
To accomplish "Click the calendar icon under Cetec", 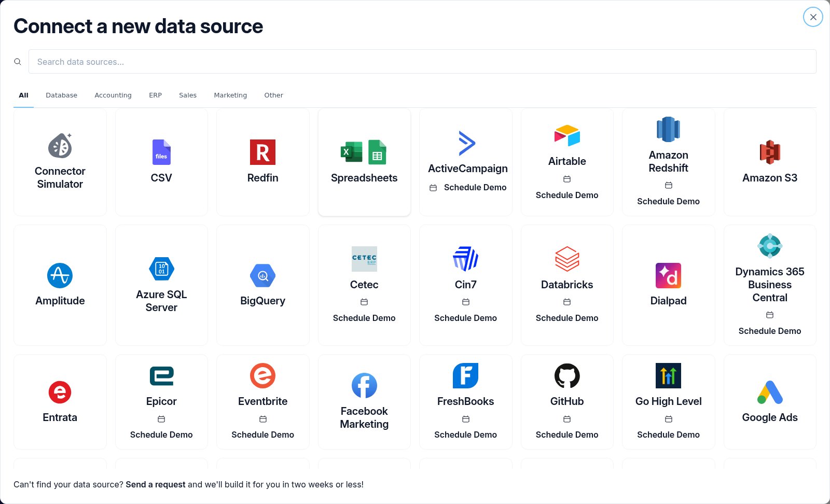I will tap(364, 302).
